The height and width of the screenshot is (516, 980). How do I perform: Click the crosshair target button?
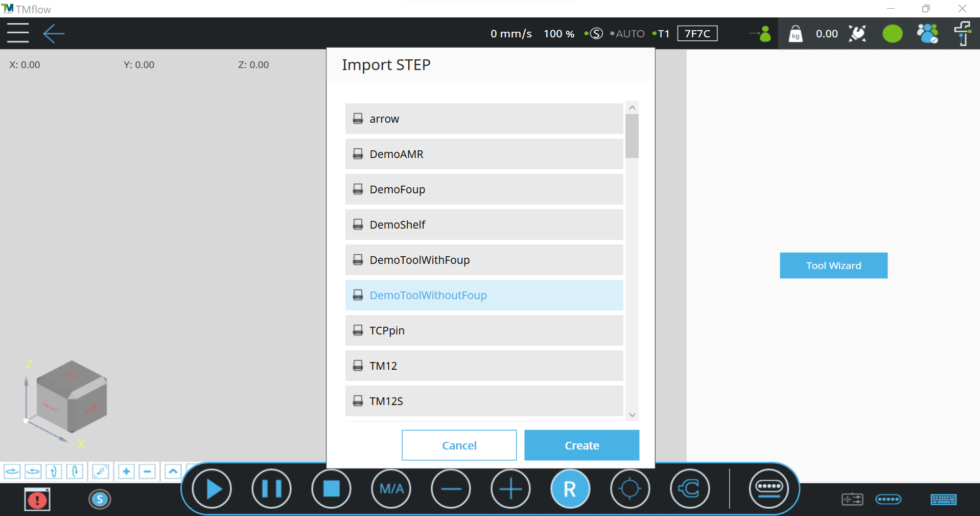click(629, 489)
